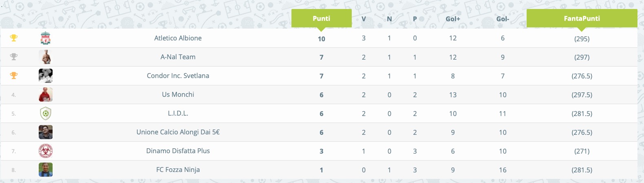The image size is (644, 183).
Task: Click the L.I.D.L. shield badge icon
Action: tap(46, 113)
